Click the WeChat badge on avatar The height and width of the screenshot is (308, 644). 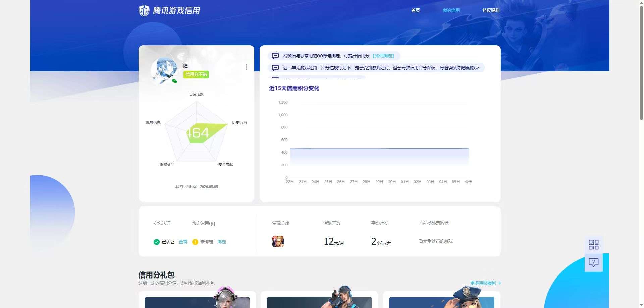pos(174,81)
